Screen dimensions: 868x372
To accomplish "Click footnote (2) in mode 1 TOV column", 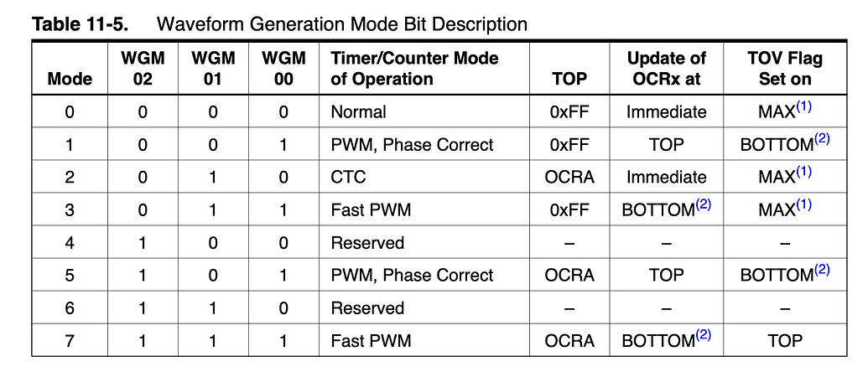I will 822,139.
